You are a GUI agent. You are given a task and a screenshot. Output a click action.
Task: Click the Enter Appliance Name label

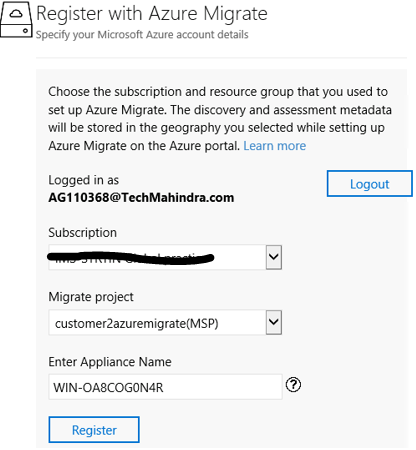pyautogui.click(x=110, y=362)
